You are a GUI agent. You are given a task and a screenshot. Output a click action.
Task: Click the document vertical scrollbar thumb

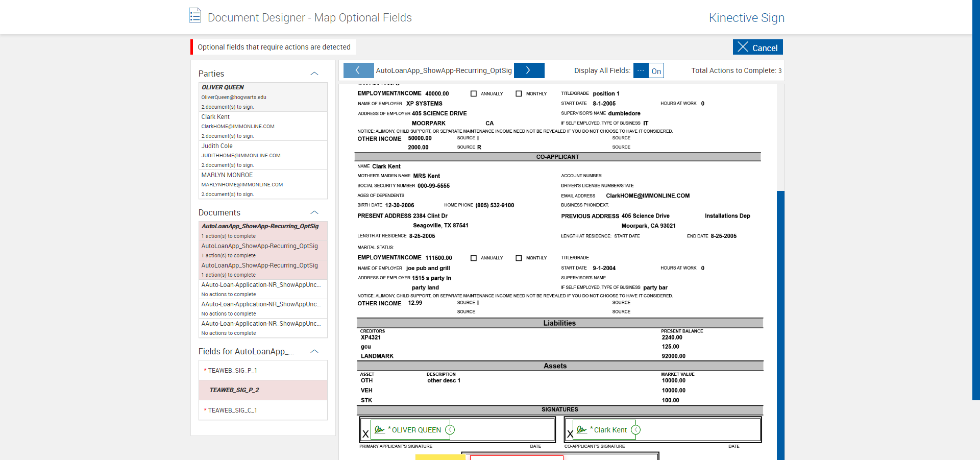780,325
